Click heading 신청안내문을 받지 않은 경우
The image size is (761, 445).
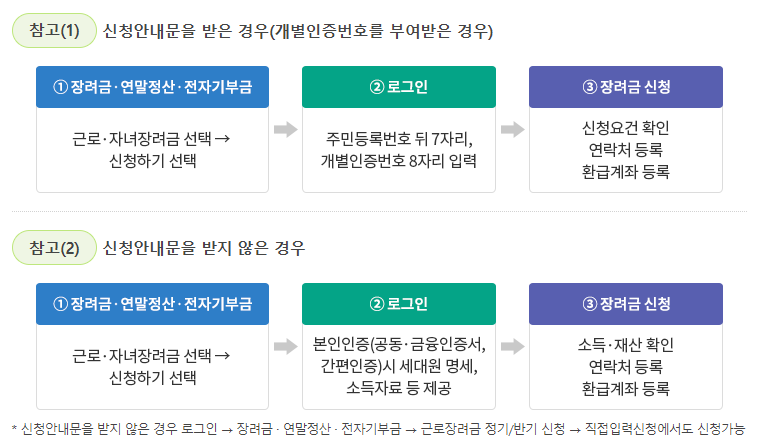click(204, 248)
